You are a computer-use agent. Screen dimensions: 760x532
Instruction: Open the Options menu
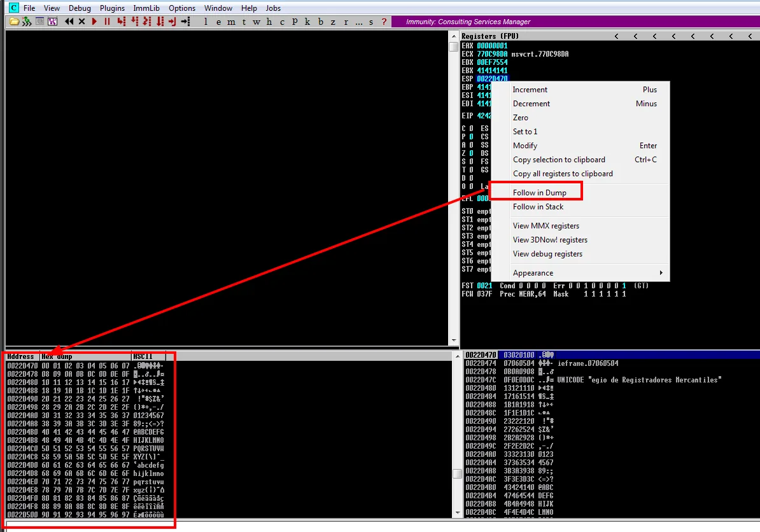(182, 8)
